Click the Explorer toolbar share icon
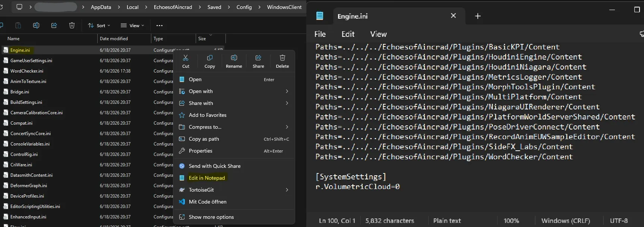The image size is (644, 227). (x=54, y=25)
